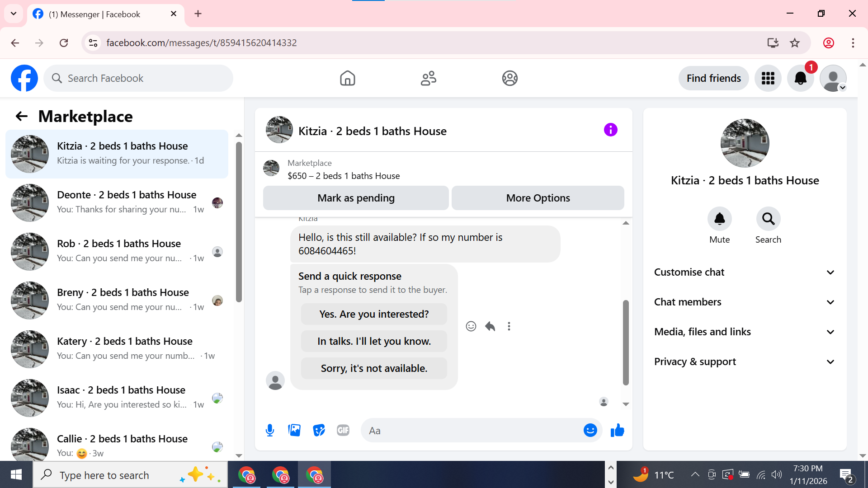Search within the conversation
Screen dimensions: 868x488
768,219
